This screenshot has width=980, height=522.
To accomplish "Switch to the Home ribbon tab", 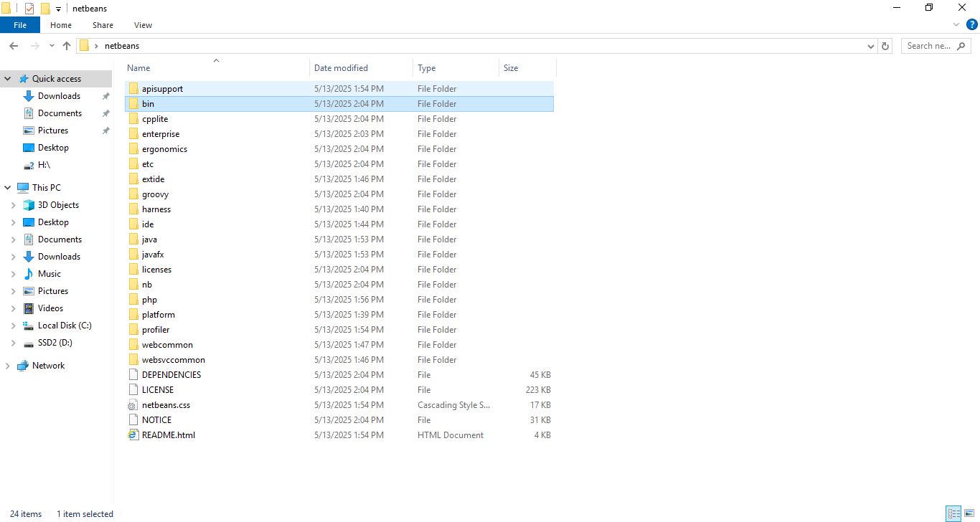I will click(x=61, y=25).
